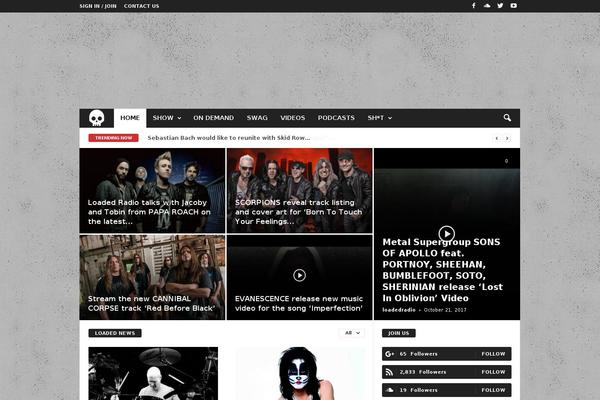600x400 pixels.
Task: Open the Scorpions track listing article
Action: tap(298, 212)
